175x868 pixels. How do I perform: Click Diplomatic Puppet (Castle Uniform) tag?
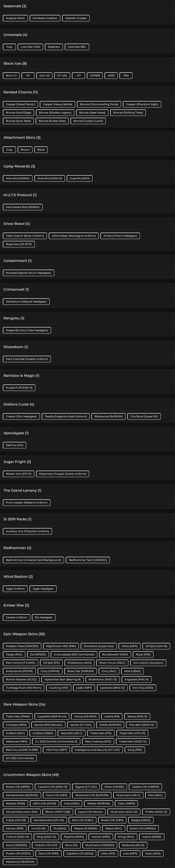[x=63, y=474]
